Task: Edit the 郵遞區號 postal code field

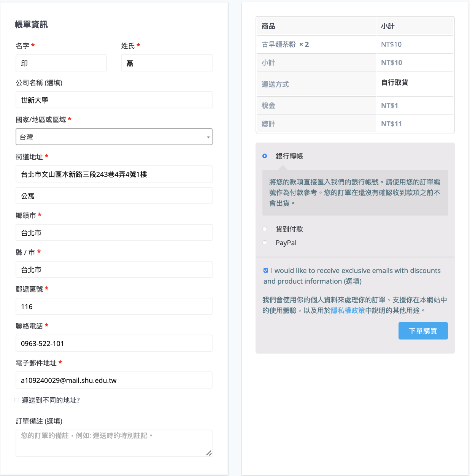Action: pos(114,306)
